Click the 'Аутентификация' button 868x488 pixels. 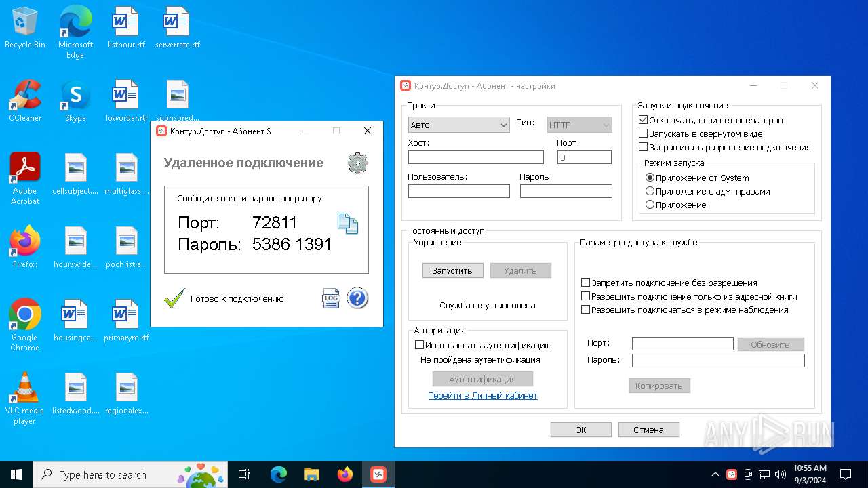483,379
